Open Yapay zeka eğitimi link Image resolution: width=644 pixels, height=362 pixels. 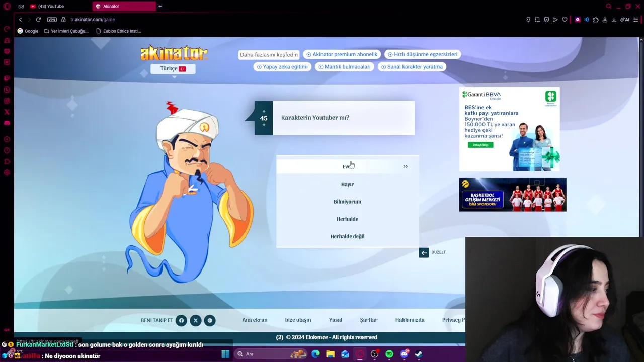coord(282,67)
